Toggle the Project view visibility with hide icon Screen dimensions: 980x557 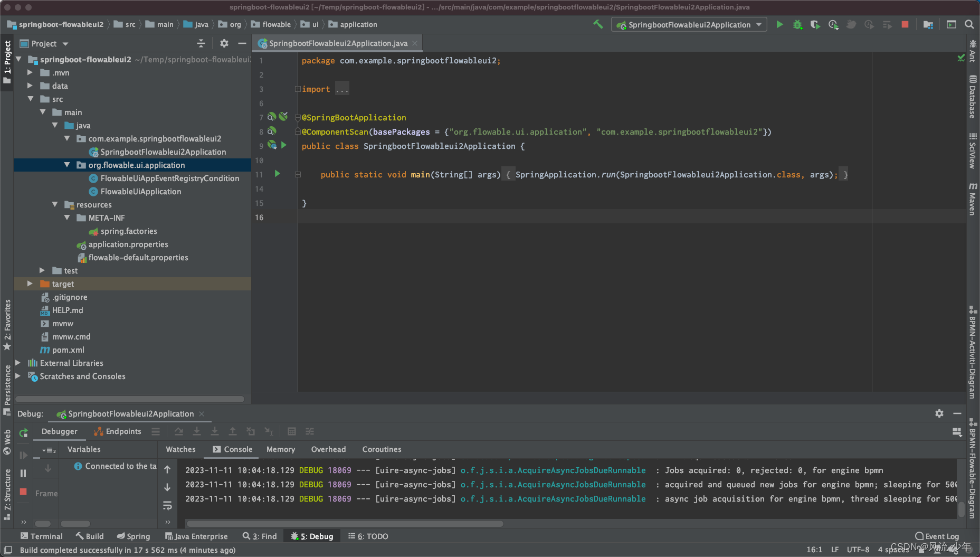click(242, 43)
